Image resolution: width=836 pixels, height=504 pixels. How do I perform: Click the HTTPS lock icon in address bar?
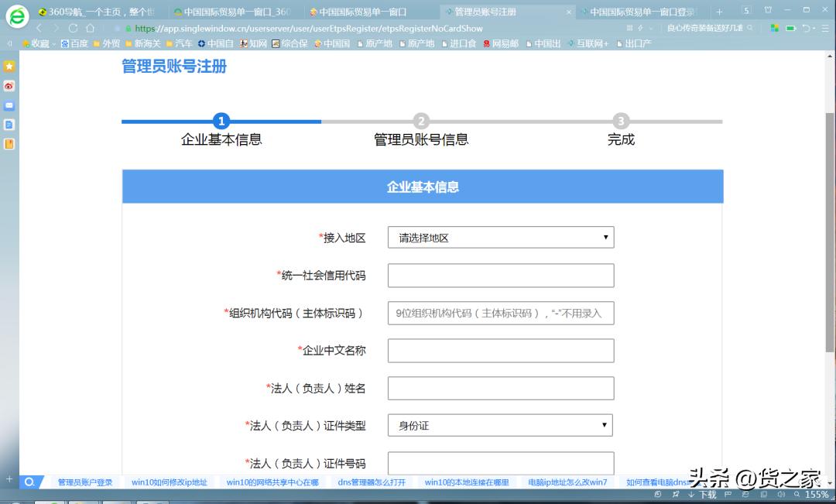130,27
